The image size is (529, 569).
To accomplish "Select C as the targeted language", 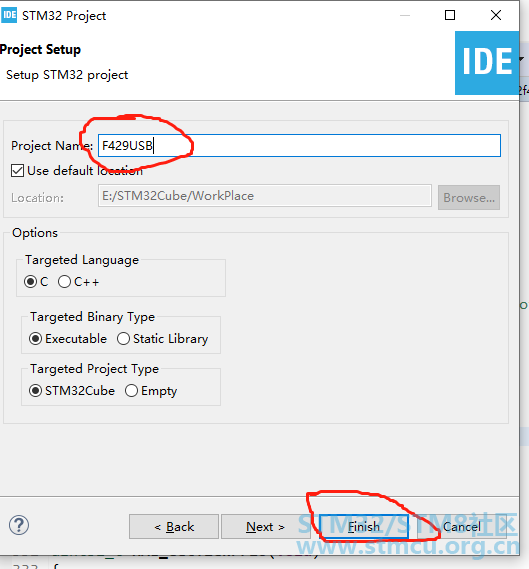I will [x=30, y=282].
